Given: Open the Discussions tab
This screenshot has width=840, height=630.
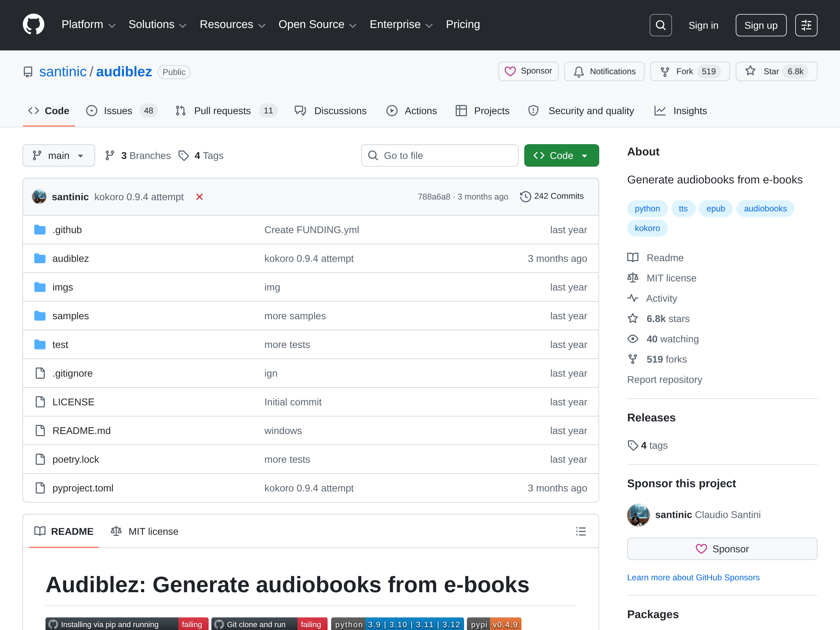Looking at the screenshot, I should pos(331,111).
